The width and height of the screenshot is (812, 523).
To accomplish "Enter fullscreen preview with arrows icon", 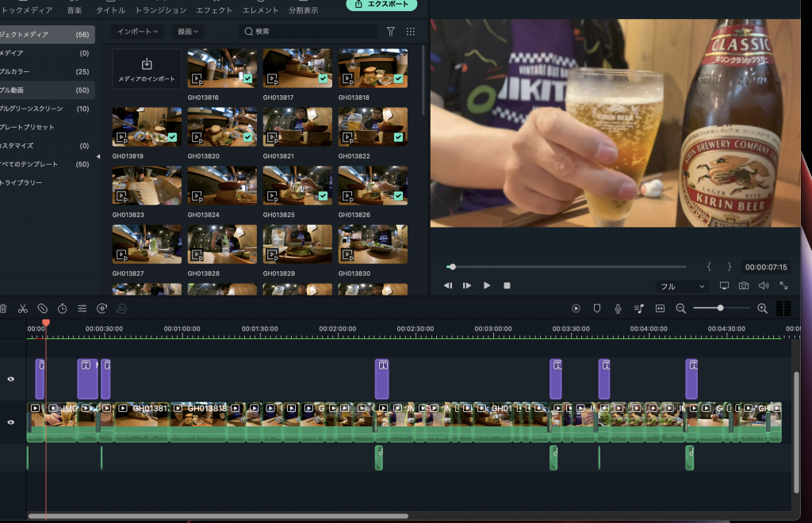I will point(783,285).
